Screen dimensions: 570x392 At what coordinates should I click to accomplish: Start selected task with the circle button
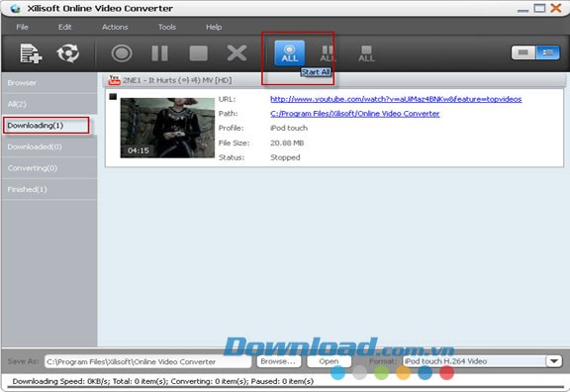(122, 53)
